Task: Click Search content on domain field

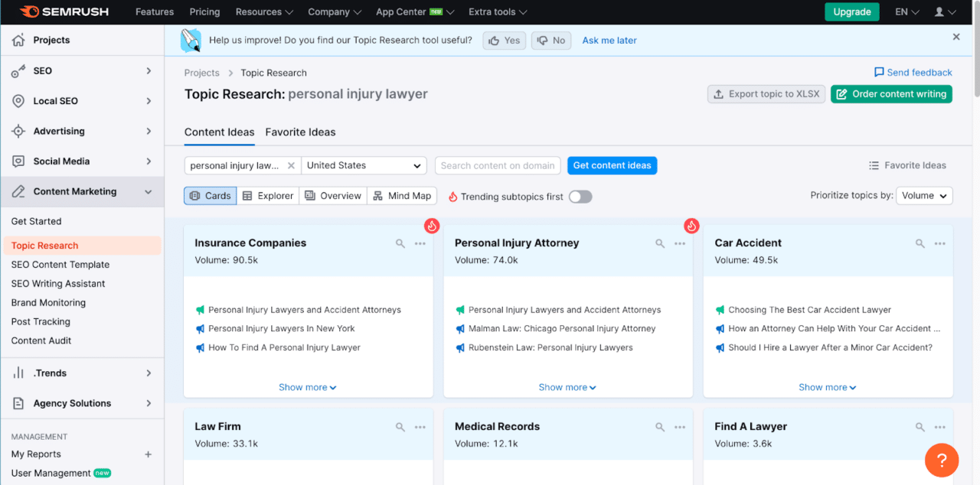Action: [x=498, y=165]
